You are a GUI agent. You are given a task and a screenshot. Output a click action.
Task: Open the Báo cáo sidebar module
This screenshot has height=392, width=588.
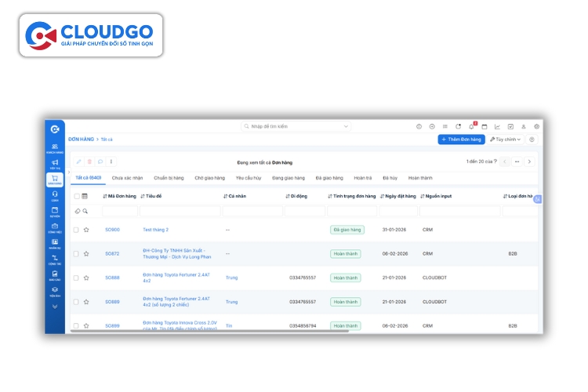55,274
